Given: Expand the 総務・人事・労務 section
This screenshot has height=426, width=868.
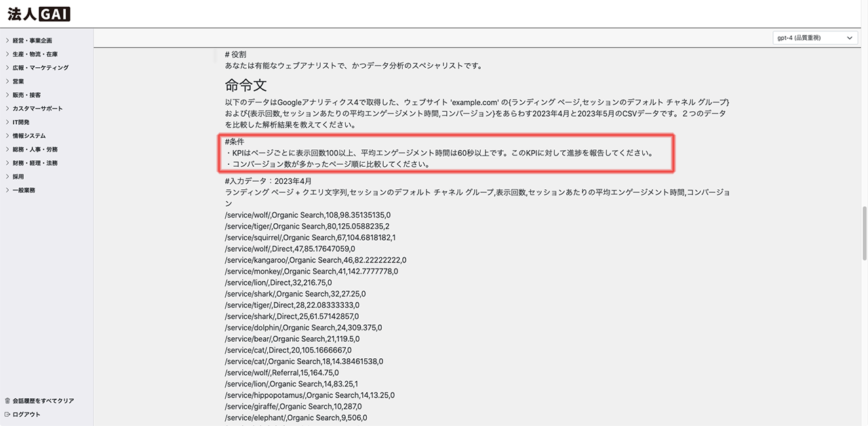Looking at the screenshot, I should [35, 149].
